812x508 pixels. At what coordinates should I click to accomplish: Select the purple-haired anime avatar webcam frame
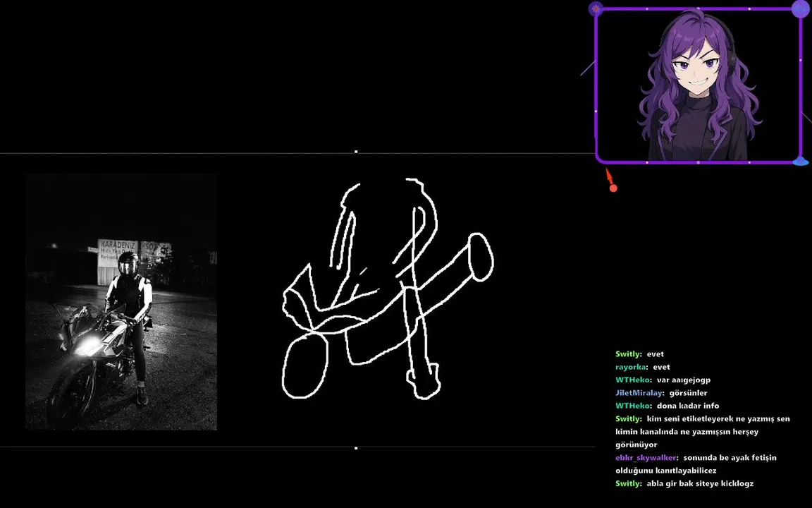[x=699, y=85]
